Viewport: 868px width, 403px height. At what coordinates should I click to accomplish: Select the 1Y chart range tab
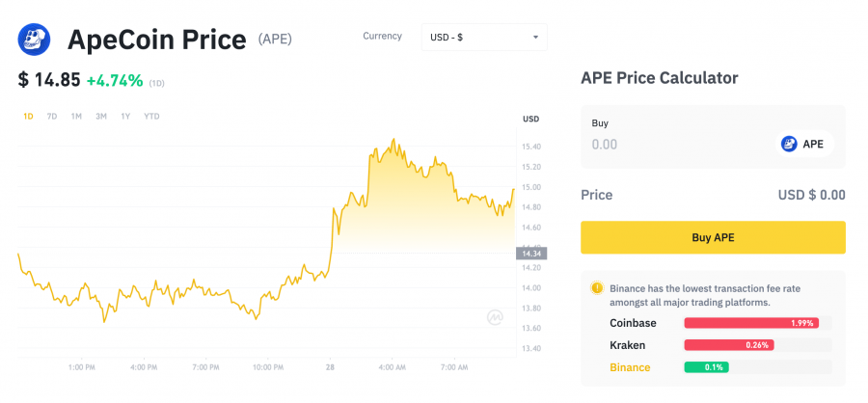click(x=125, y=117)
